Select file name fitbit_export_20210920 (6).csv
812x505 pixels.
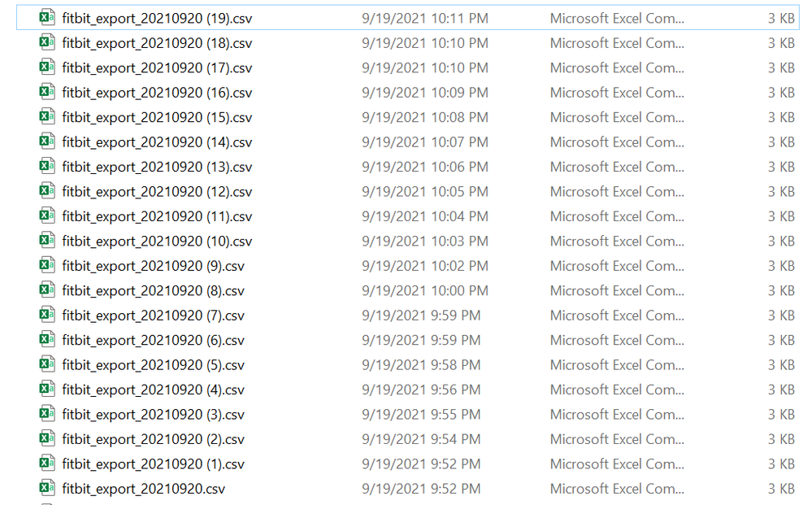tap(154, 340)
